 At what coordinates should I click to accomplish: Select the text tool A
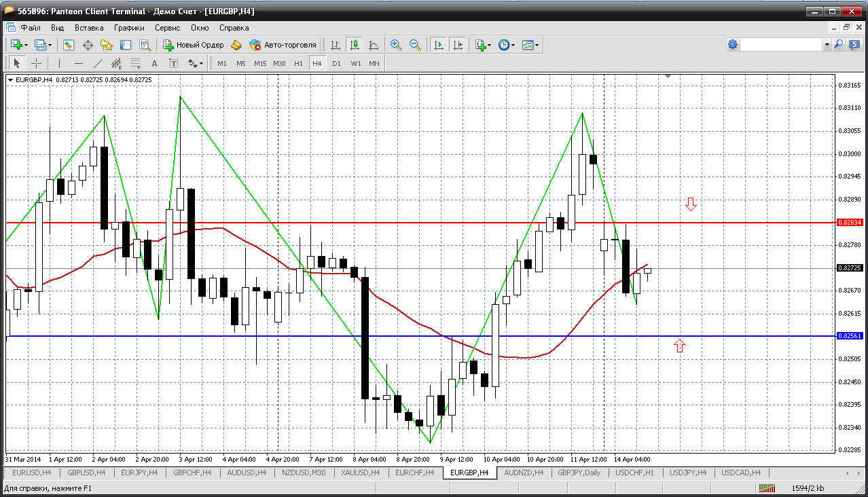[154, 63]
